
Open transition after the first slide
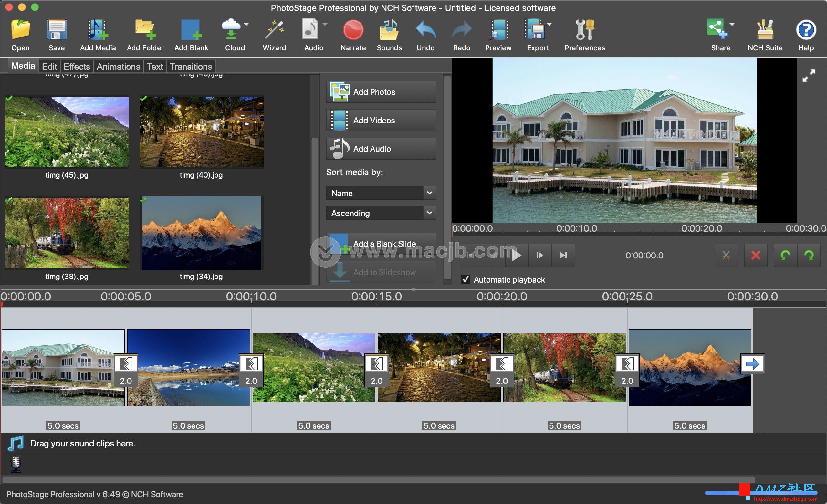[126, 370]
